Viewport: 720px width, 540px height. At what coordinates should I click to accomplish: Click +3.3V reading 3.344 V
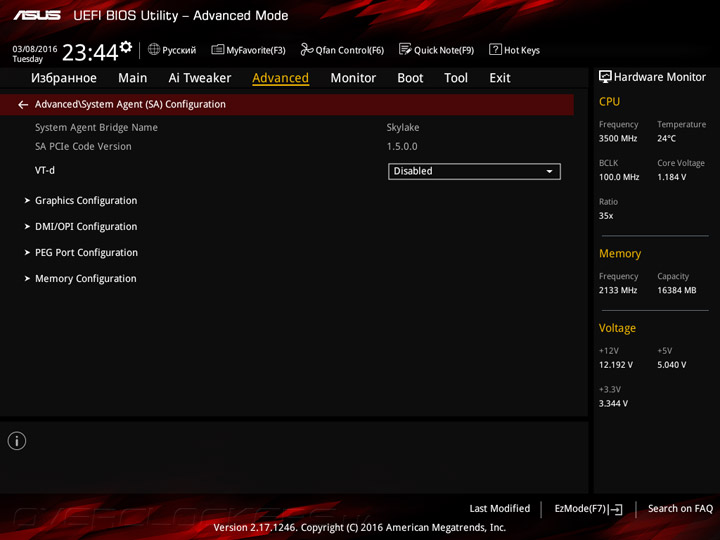point(613,403)
